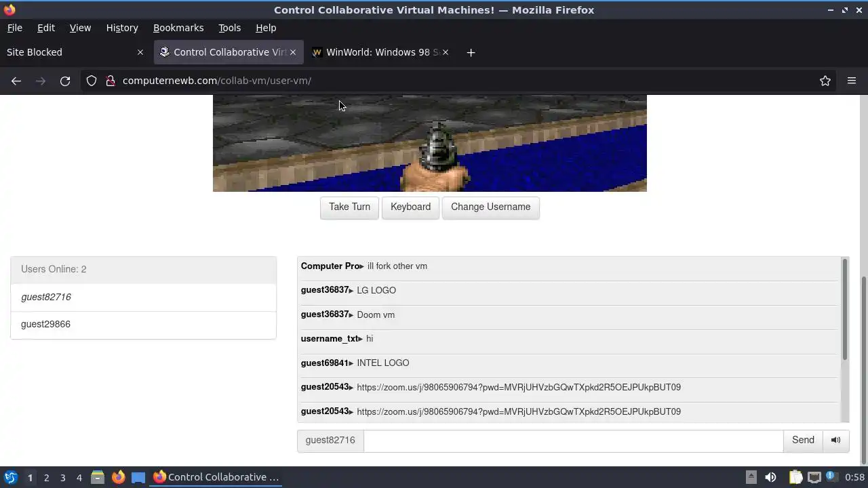Open the Tools menu
The height and width of the screenshot is (488, 868).
[x=229, y=28]
